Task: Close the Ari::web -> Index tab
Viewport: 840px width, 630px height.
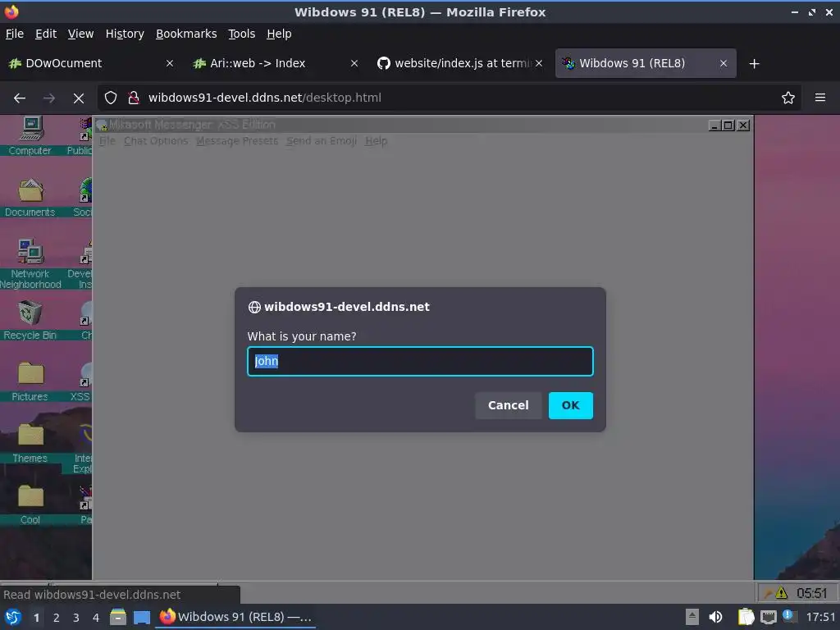Action: [354, 63]
